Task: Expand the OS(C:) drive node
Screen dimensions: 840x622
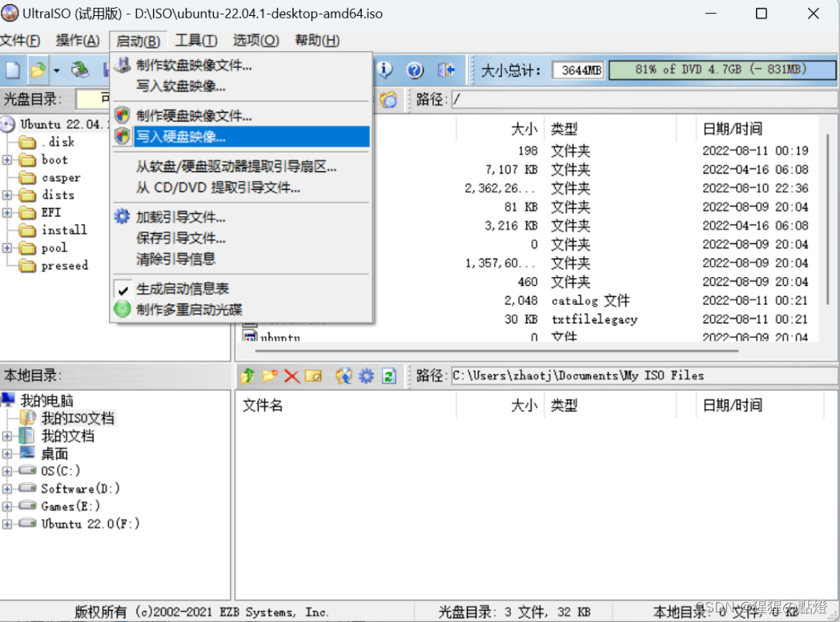Action: (x=7, y=472)
